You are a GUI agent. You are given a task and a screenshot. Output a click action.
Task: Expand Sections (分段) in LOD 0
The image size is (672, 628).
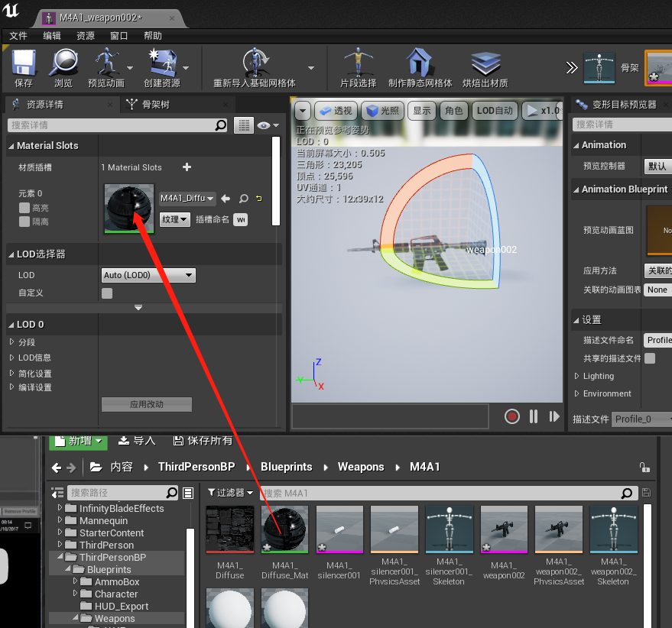pyautogui.click(x=12, y=342)
